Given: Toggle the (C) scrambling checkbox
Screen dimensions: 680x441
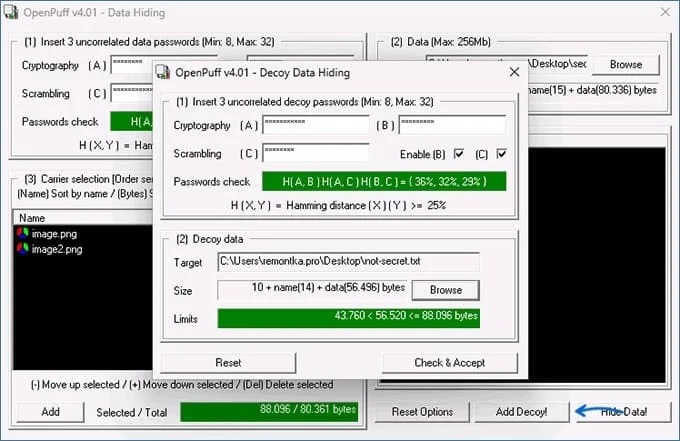Looking at the screenshot, I should click(x=501, y=154).
